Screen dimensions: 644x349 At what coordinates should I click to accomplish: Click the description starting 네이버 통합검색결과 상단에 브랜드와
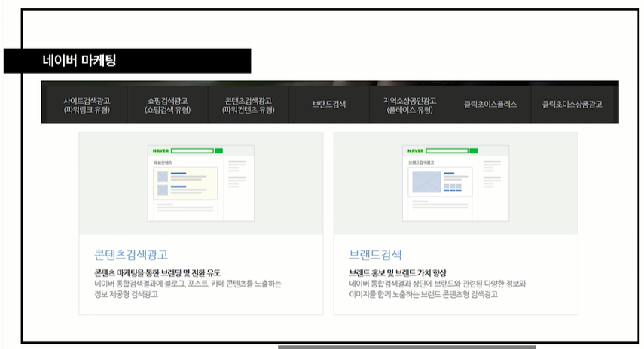click(x=438, y=284)
